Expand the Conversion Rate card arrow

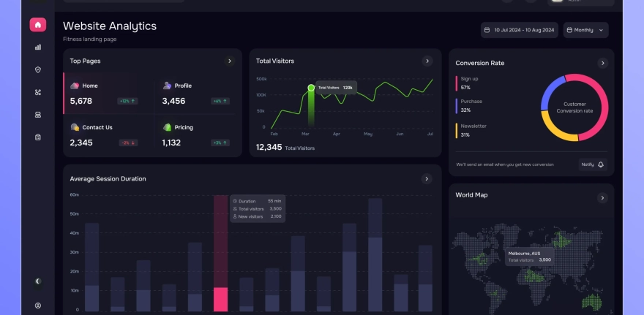[x=602, y=63]
